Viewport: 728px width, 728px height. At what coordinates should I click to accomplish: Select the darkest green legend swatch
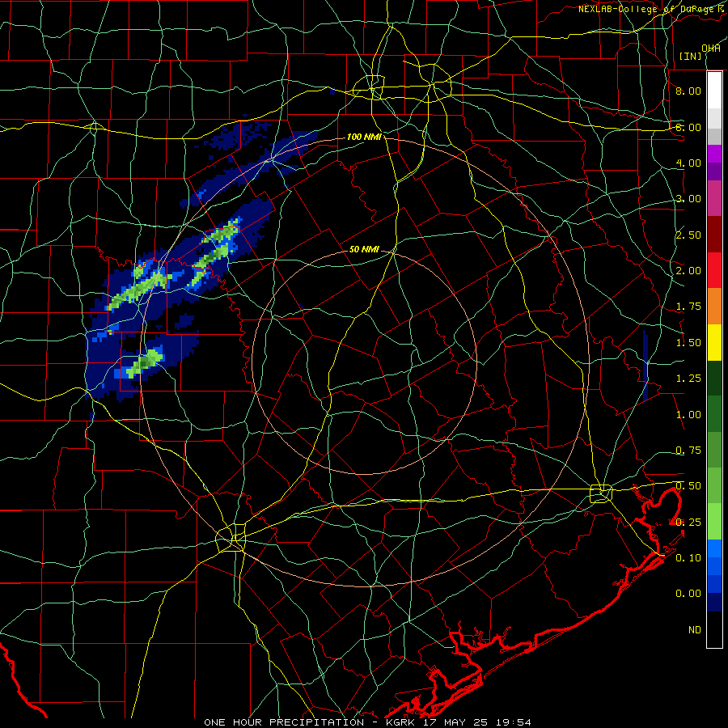(x=714, y=379)
